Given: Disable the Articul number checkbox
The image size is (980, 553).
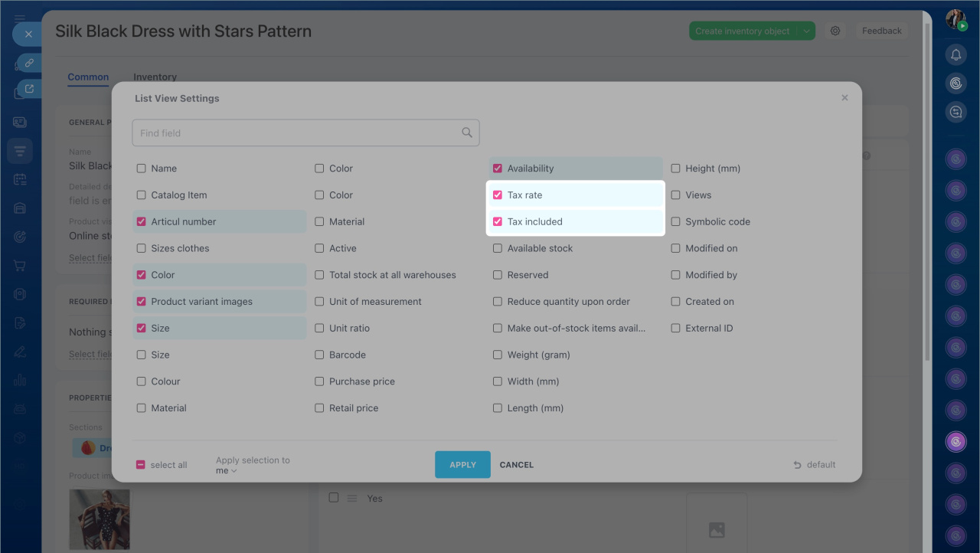Looking at the screenshot, I should click(141, 222).
